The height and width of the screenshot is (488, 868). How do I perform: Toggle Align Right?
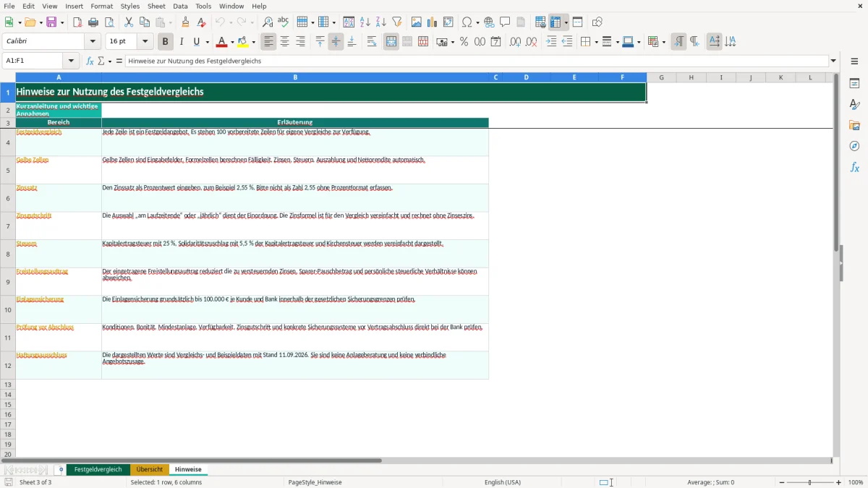pyautogui.click(x=301, y=42)
